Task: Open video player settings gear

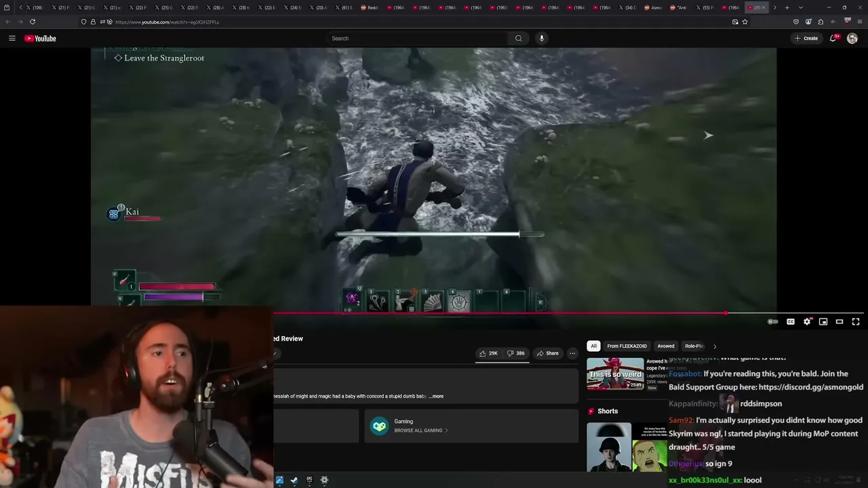Action: pyautogui.click(x=807, y=322)
